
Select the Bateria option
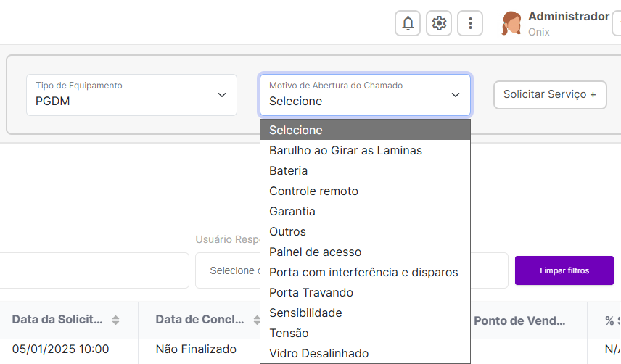click(x=365, y=170)
